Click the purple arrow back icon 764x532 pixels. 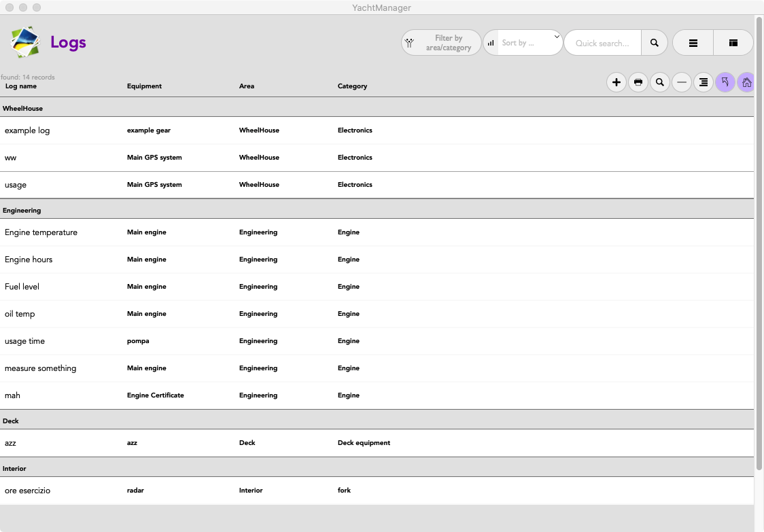[x=725, y=83]
